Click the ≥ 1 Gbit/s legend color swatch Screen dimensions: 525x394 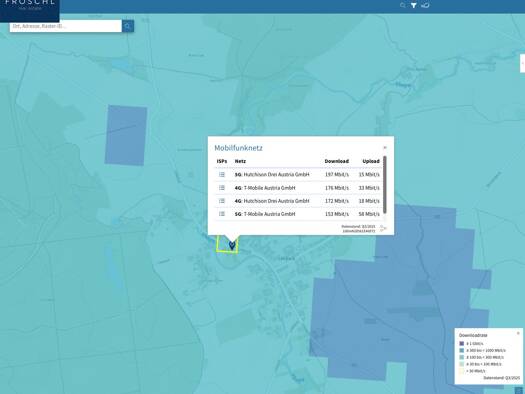(x=462, y=343)
